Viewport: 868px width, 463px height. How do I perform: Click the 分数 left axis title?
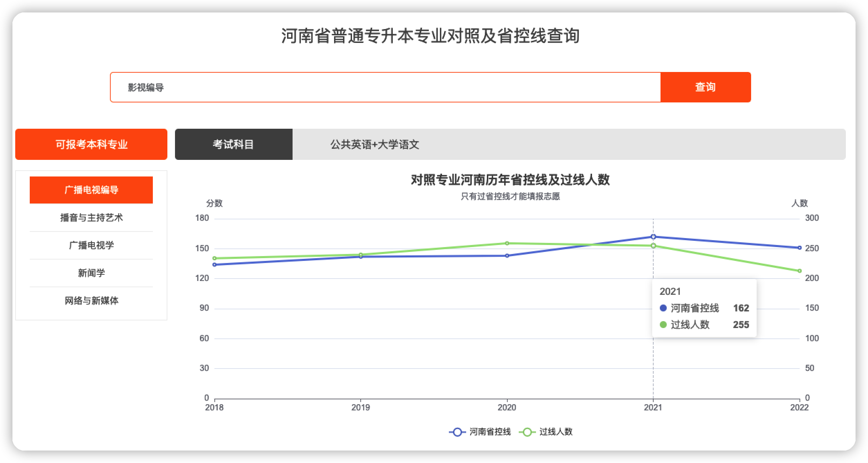[214, 203]
